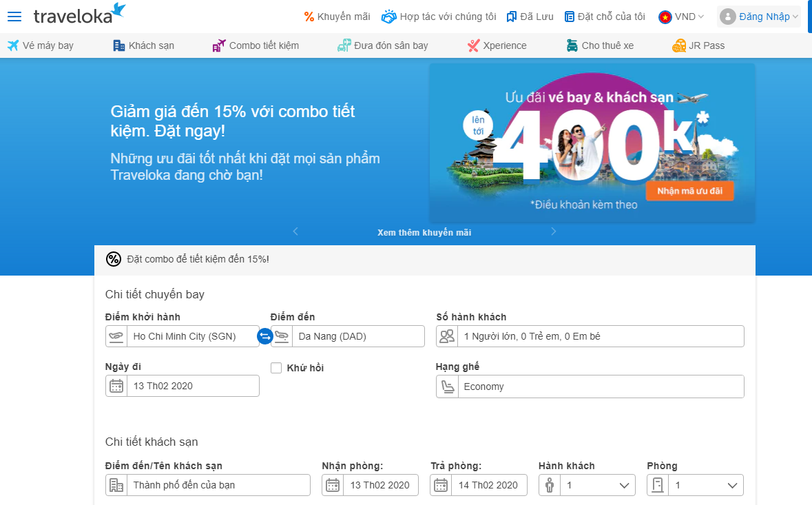812x505 pixels.
Task: Click the seat class icon beside Economy
Action: click(x=448, y=387)
